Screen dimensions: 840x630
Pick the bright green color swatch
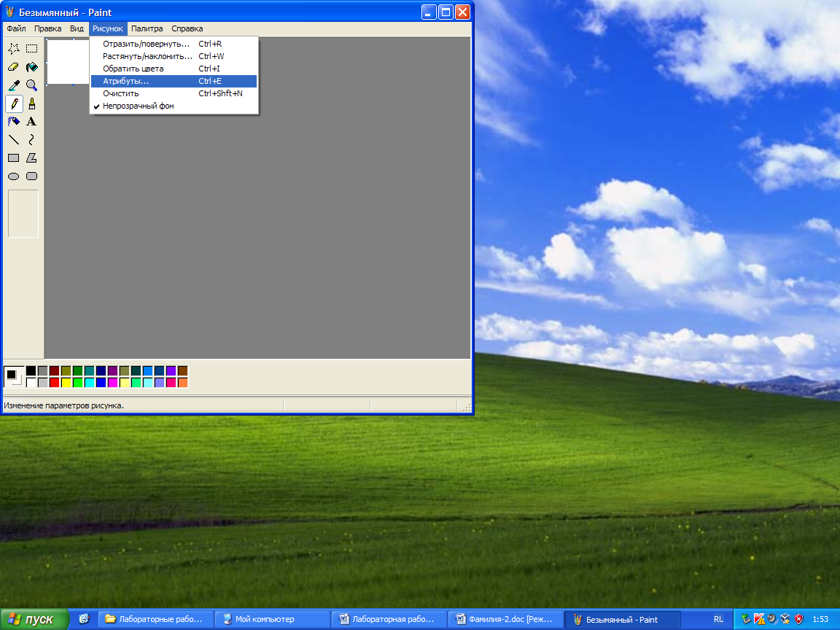coord(78,383)
